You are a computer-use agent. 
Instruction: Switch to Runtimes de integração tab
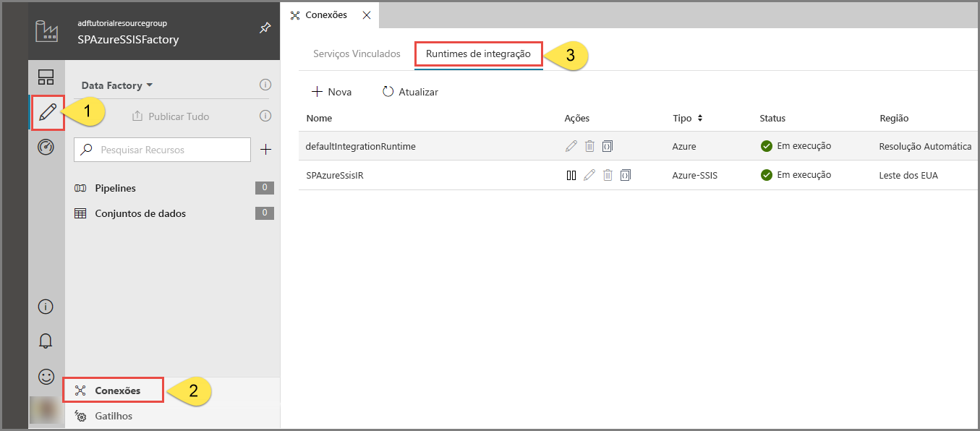478,54
